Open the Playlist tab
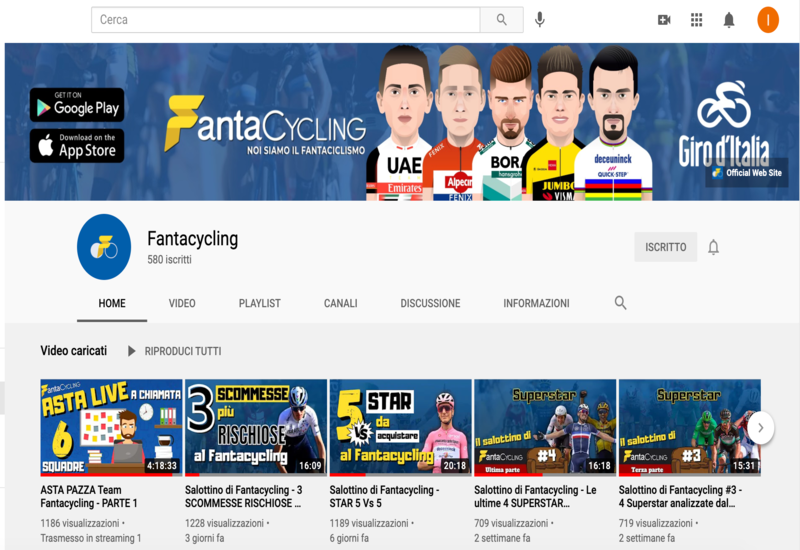Screen dimensions: 800x550 pos(259,303)
